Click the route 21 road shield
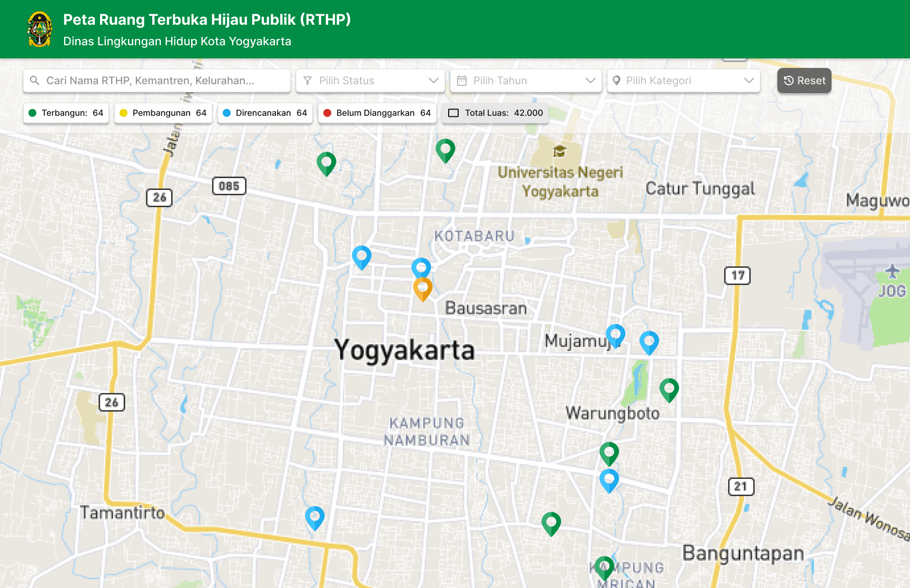 click(x=741, y=486)
